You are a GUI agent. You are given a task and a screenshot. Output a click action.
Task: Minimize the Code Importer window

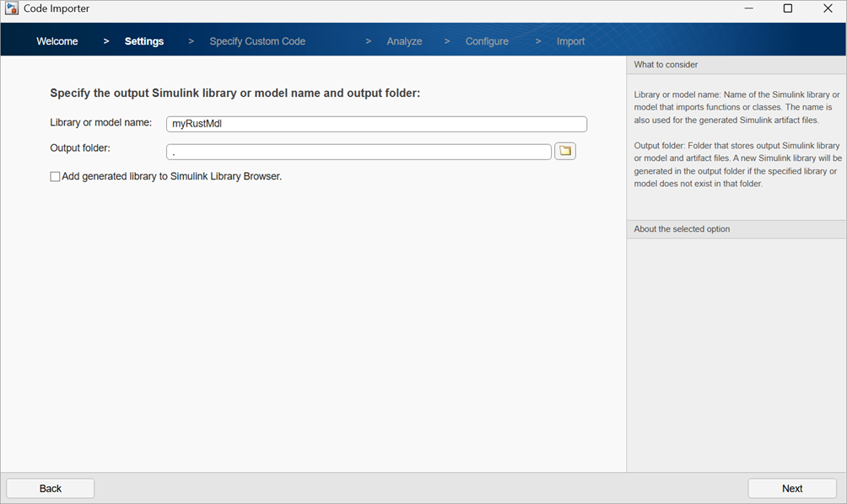coord(748,8)
